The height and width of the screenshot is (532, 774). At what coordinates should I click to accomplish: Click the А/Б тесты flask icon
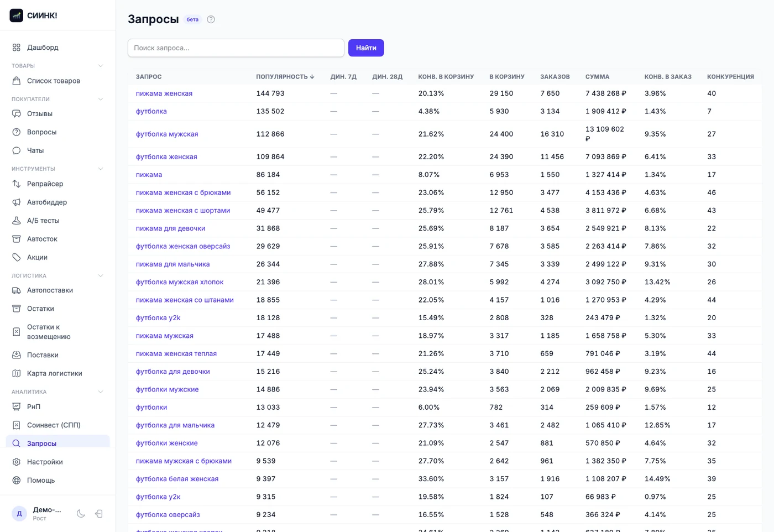pos(17,221)
